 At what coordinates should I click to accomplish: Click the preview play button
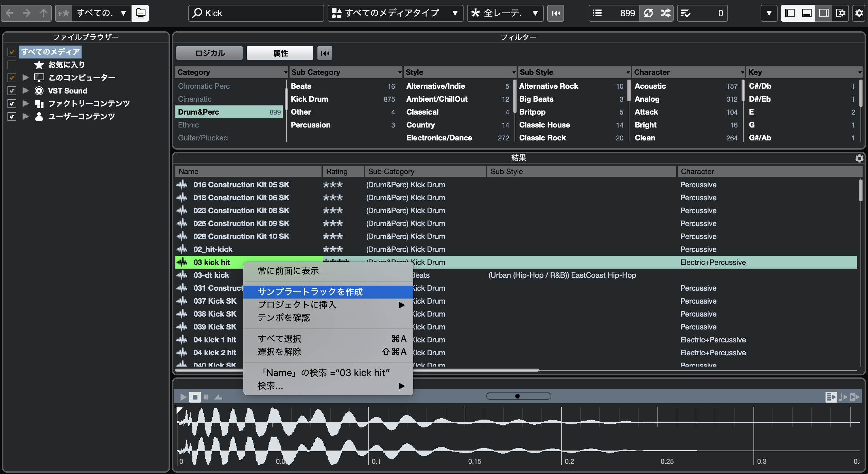coord(183,397)
